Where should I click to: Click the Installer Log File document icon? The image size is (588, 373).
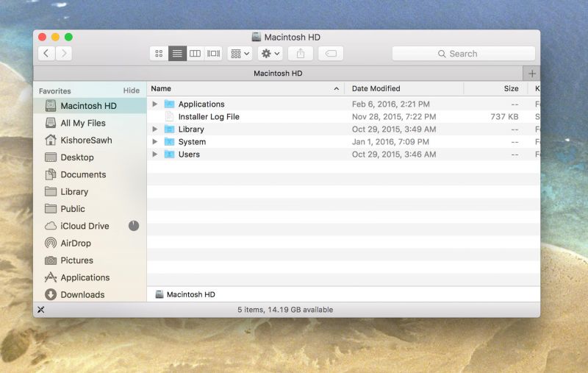point(170,117)
